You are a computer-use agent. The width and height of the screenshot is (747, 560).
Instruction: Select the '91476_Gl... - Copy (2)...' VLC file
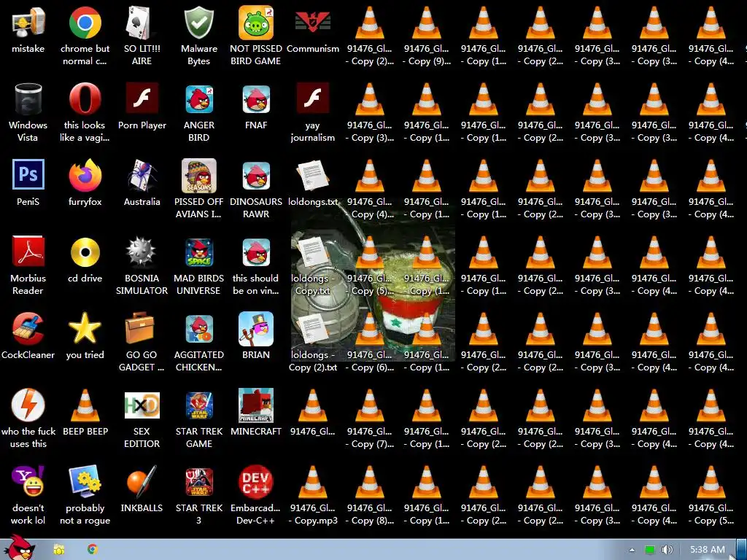point(370,23)
